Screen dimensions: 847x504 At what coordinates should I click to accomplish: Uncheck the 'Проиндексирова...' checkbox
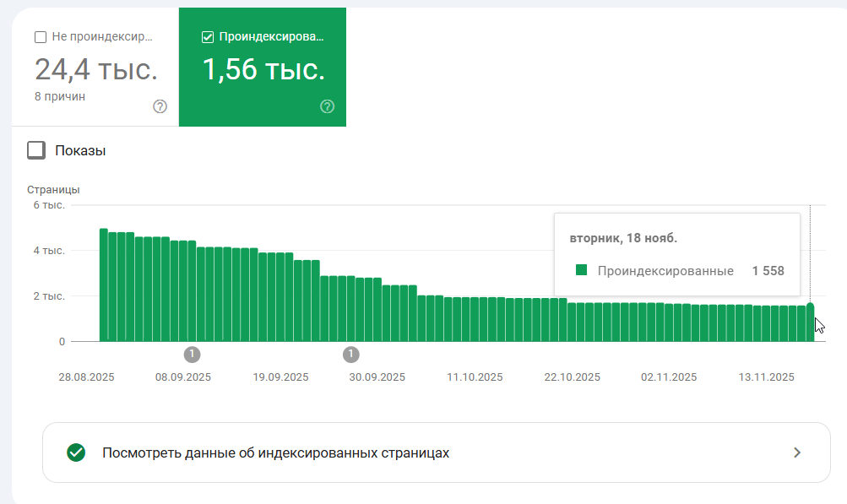[x=208, y=37]
